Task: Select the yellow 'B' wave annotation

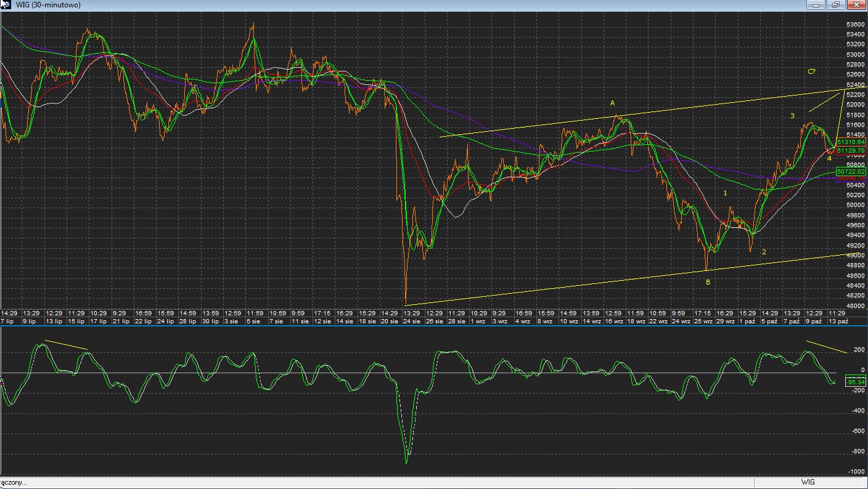Action: tap(708, 282)
